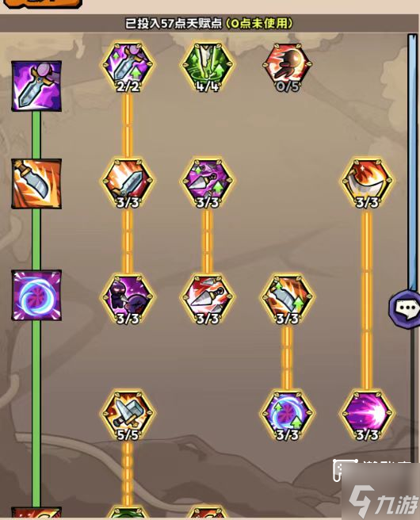Viewport: 420px width, 520px height.
Task: Open the chat speech bubble button
Action: (x=405, y=309)
